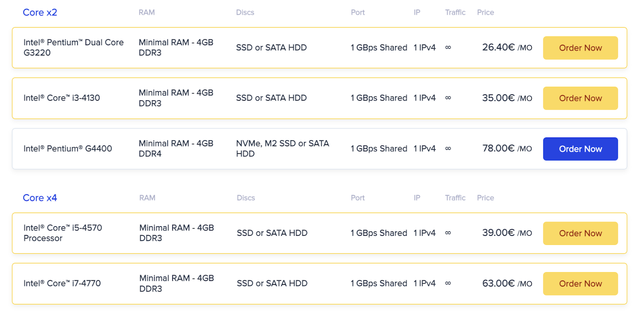Select the Intel Pentium G4400 processor name
644x322 pixels.
click(68, 149)
